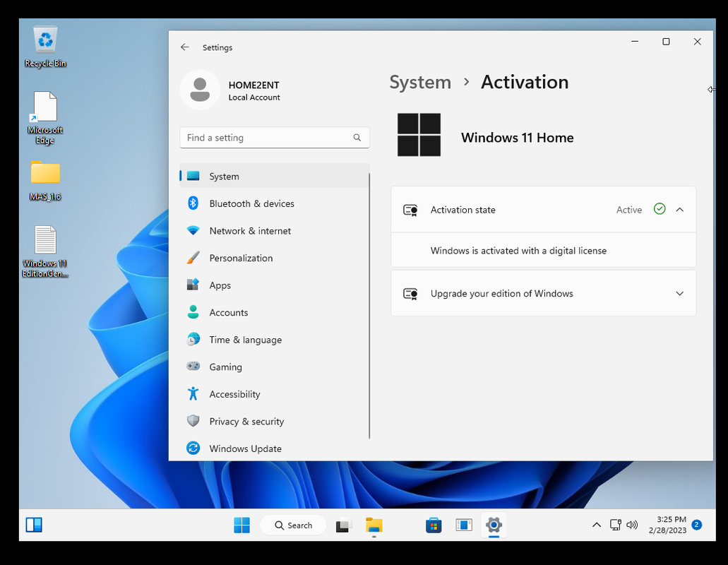Select the System monitor icon in sidebar
This screenshot has height=565, width=728.
[193, 176]
